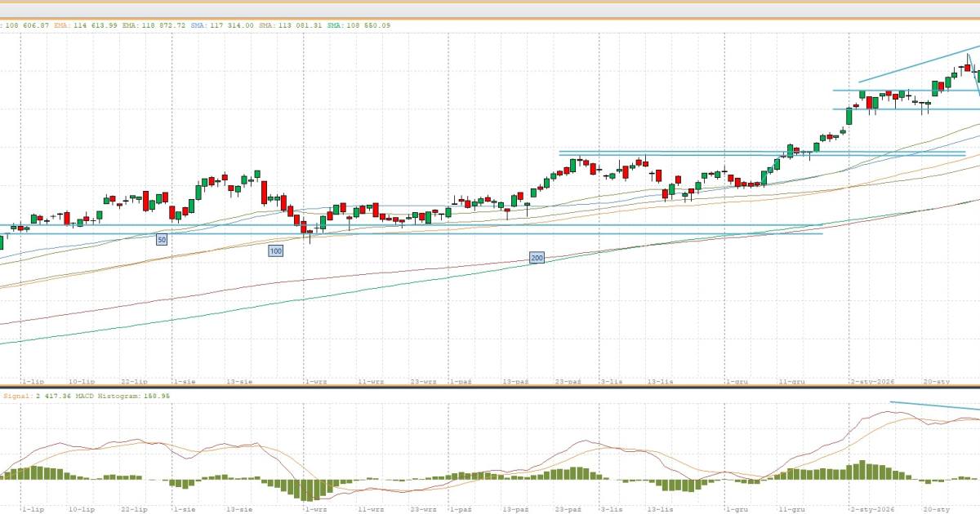Select EMA 114 613.99 legend entry
The width and height of the screenshot is (980, 514).
tap(86, 25)
